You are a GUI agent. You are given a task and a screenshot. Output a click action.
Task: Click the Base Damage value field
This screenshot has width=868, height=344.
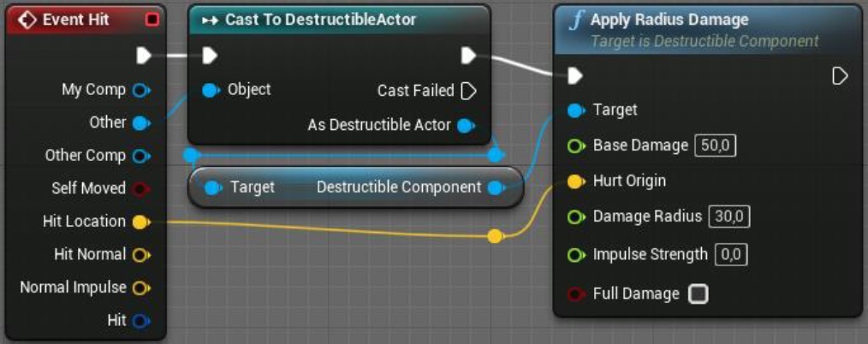coord(715,145)
